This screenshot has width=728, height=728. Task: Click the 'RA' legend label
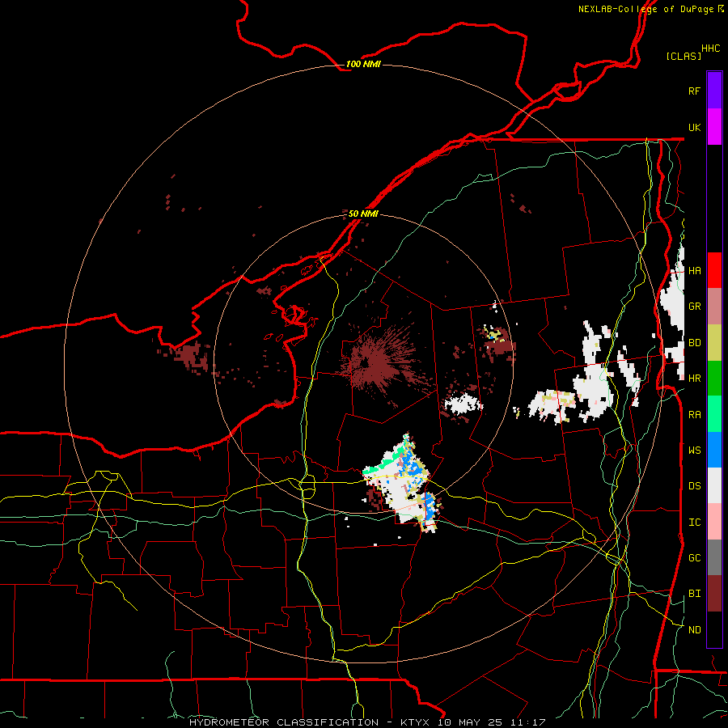click(x=694, y=414)
